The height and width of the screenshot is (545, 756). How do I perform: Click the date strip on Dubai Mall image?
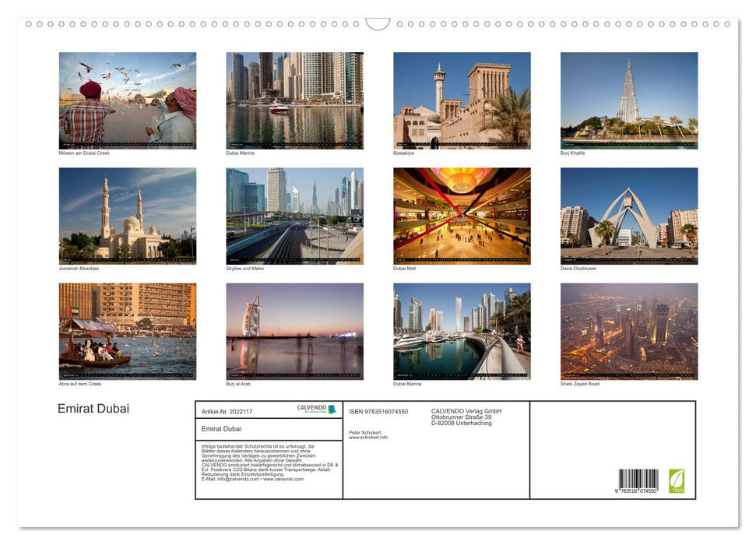(462, 259)
